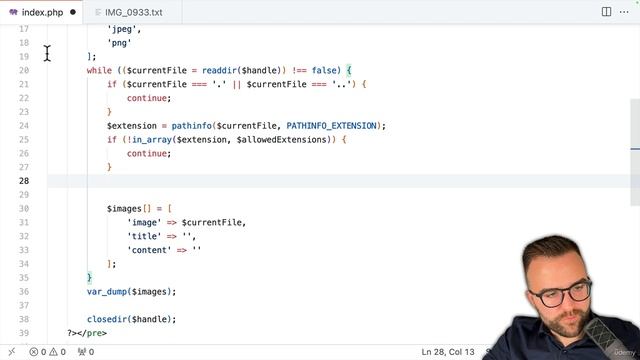Viewport: 640px width, 360px height.
Task: Switch to the index.php tab
Action: pyautogui.click(x=41, y=12)
